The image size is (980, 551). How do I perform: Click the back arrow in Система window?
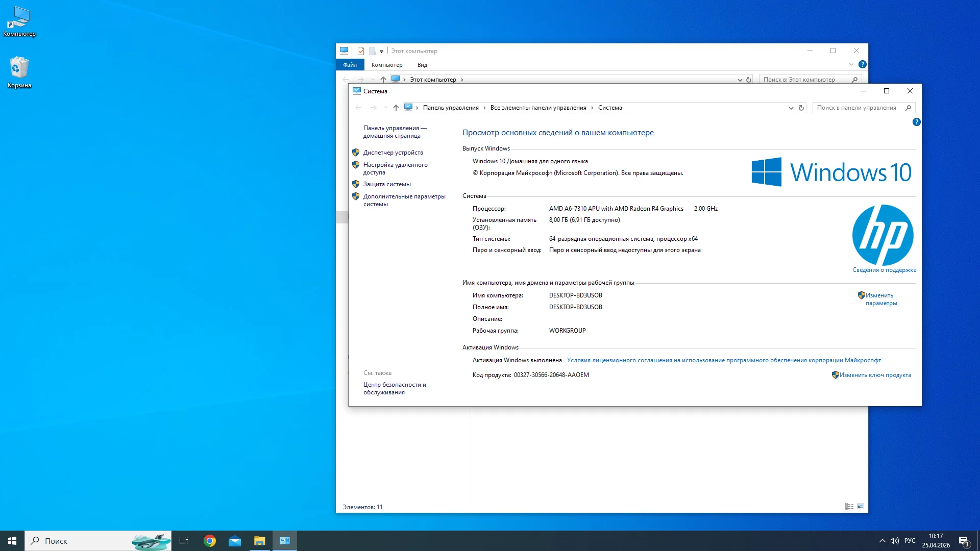tap(358, 108)
